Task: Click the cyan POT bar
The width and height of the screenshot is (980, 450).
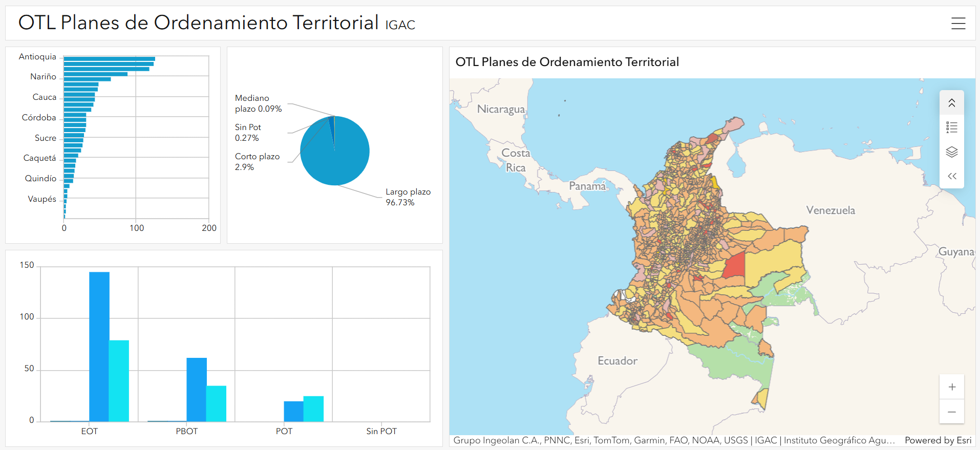Action: tap(313, 409)
